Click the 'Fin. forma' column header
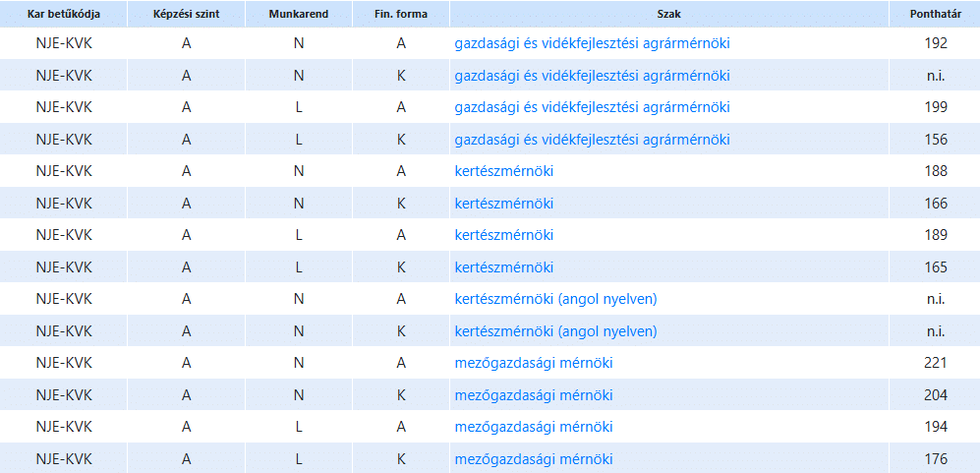 (401, 15)
